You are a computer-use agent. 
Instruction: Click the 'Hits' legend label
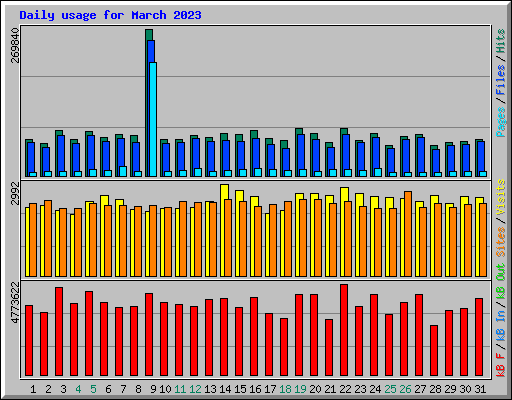[x=501, y=41]
